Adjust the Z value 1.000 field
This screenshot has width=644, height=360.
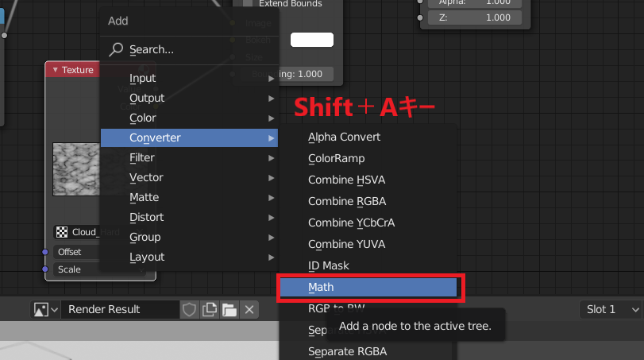pyautogui.click(x=475, y=17)
